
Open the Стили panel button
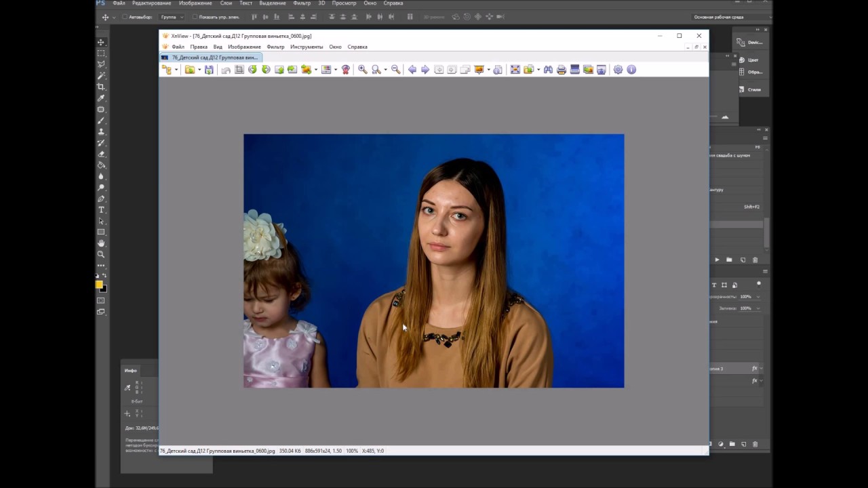click(x=750, y=89)
